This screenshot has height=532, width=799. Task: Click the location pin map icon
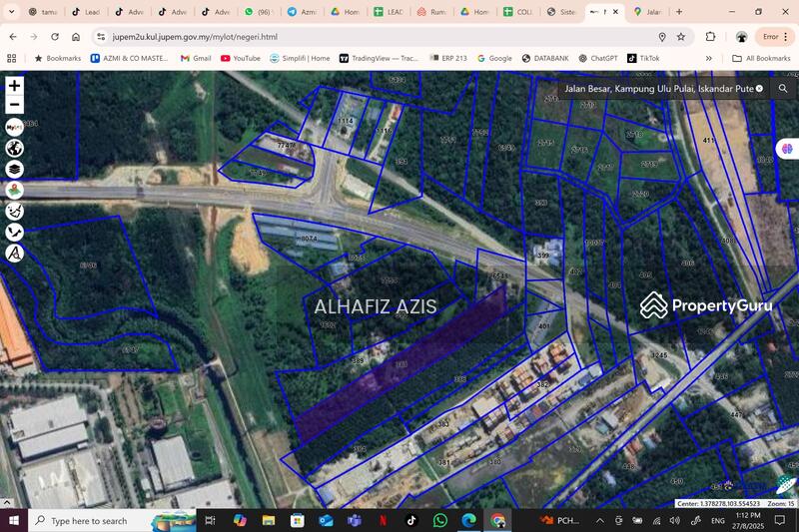click(x=14, y=190)
